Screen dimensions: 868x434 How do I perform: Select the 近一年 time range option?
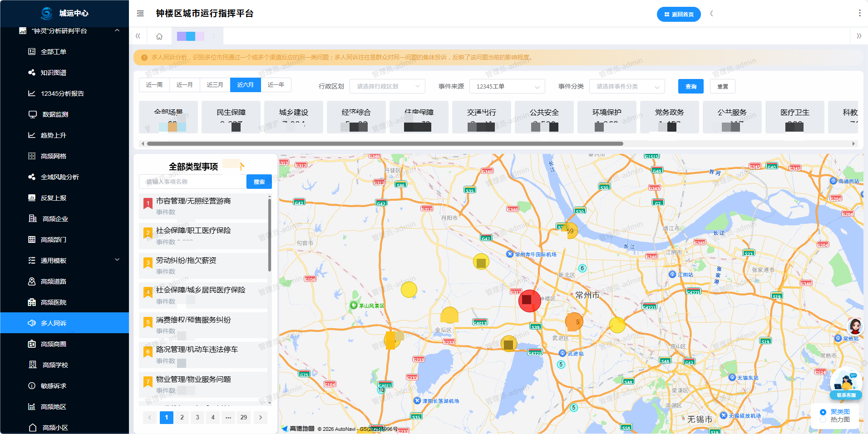coord(276,85)
